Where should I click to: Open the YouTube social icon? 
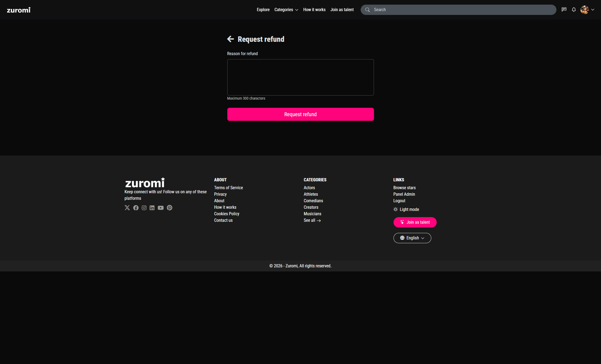[161, 208]
